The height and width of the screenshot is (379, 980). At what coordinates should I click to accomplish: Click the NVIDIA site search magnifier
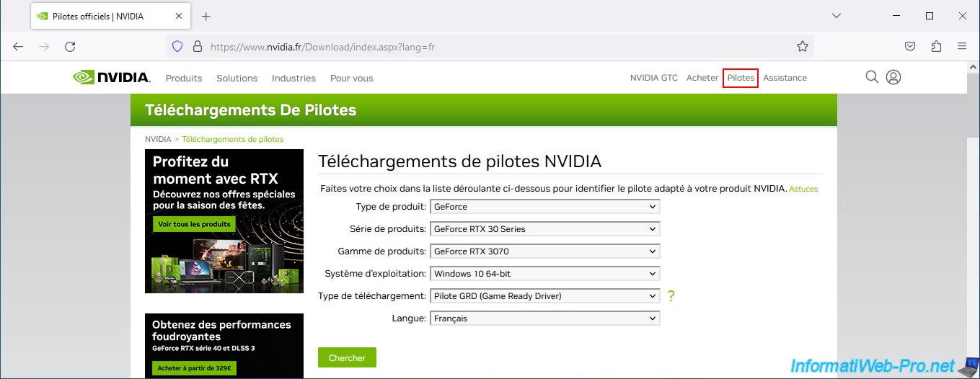(x=872, y=77)
